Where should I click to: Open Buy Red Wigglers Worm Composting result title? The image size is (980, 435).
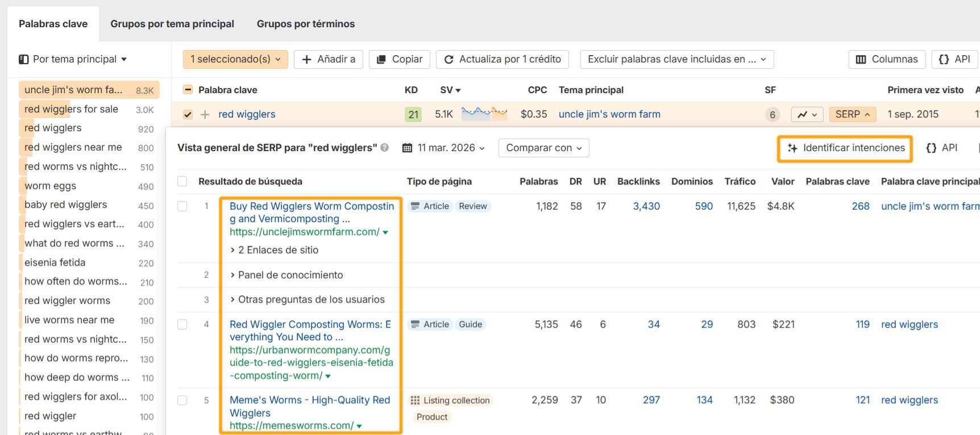click(312, 212)
